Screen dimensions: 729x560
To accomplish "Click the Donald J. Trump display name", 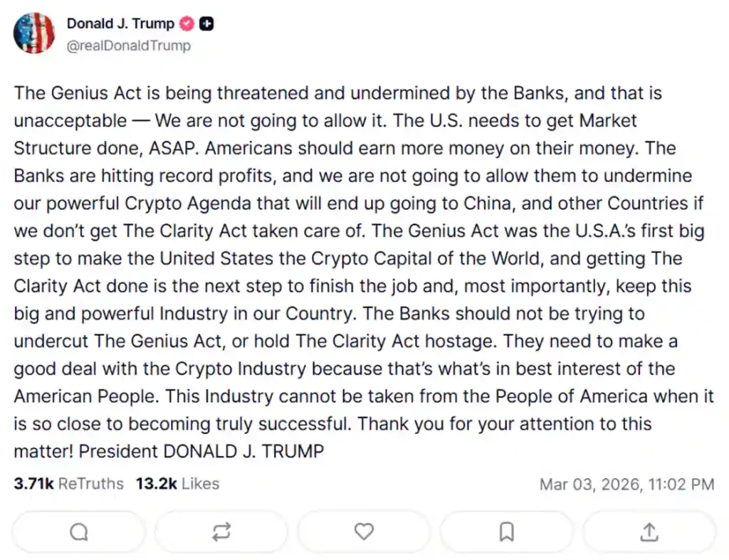I will click(120, 23).
